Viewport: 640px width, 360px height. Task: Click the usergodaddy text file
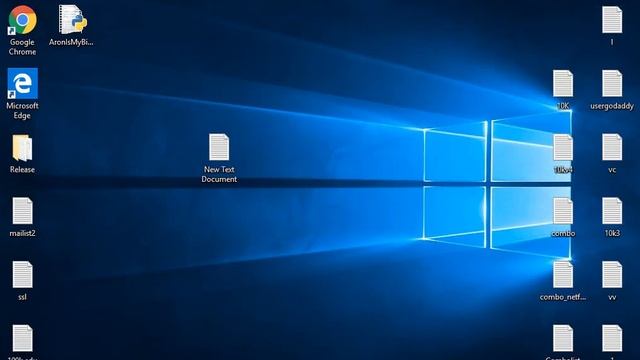coord(612,84)
